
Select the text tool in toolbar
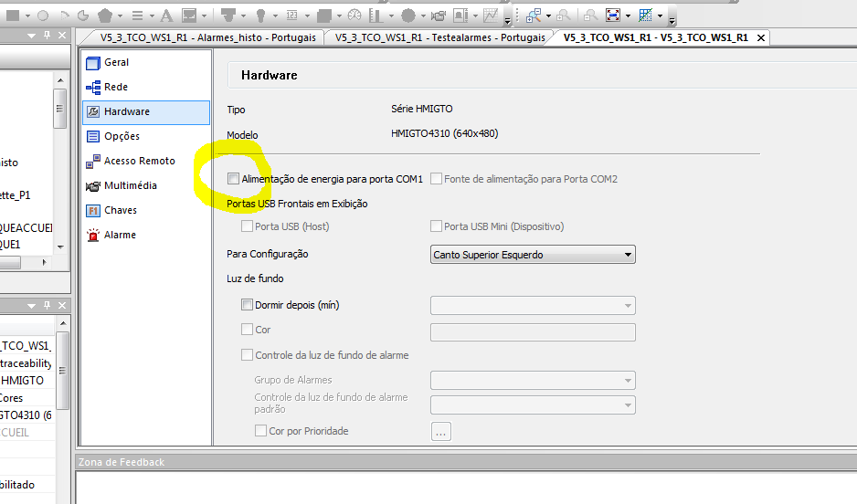tap(166, 16)
